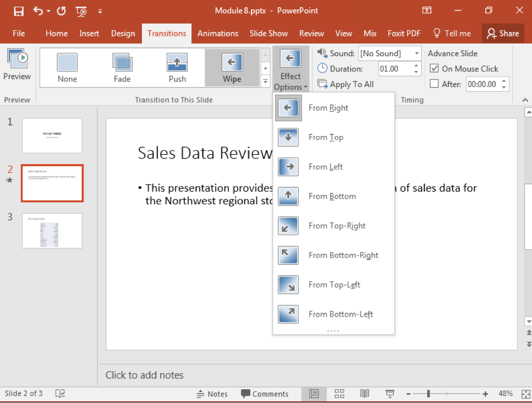Click the Save icon in Quick Access Toolbar
532x403 pixels.
point(18,10)
